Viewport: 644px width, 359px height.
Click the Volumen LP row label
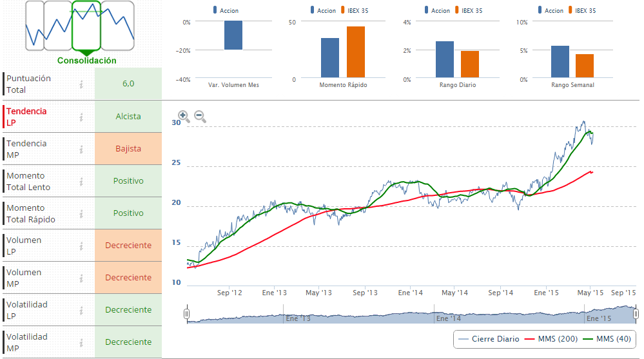coord(24,246)
